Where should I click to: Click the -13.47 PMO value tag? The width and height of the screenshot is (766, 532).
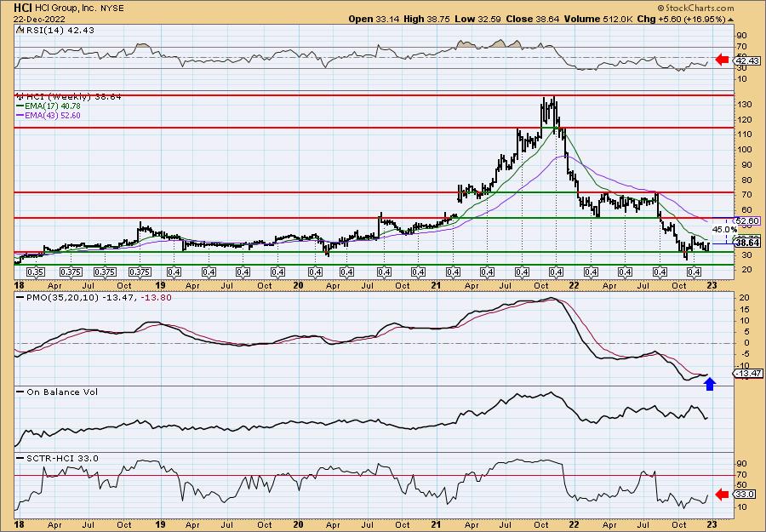click(x=748, y=374)
